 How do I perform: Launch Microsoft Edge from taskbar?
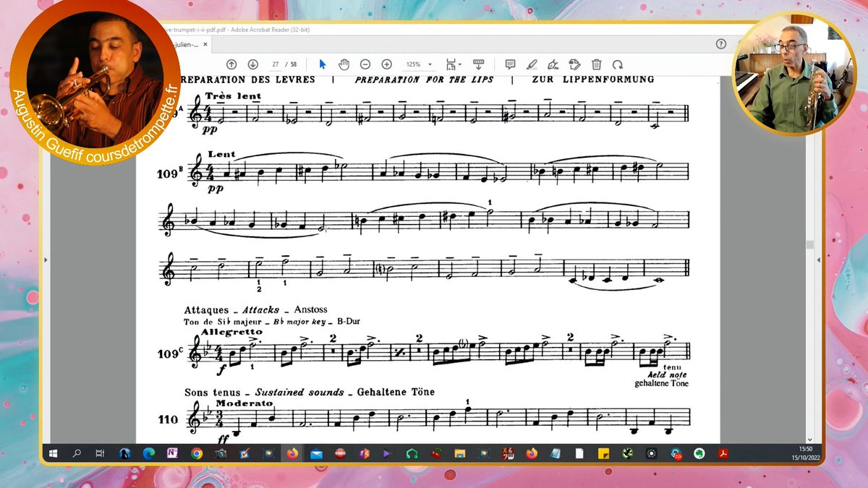click(x=148, y=453)
